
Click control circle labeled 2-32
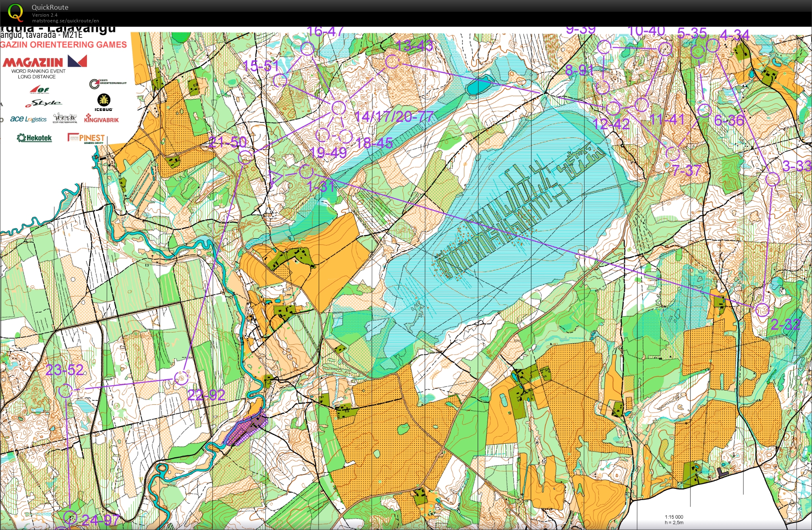click(x=762, y=310)
